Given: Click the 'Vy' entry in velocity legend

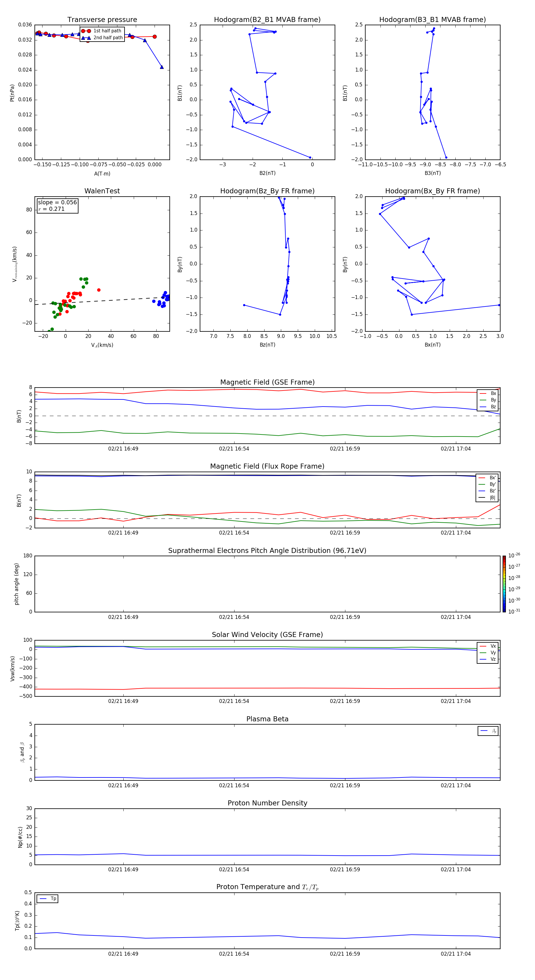Looking at the screenshot, I should click(x=488, y=652).
